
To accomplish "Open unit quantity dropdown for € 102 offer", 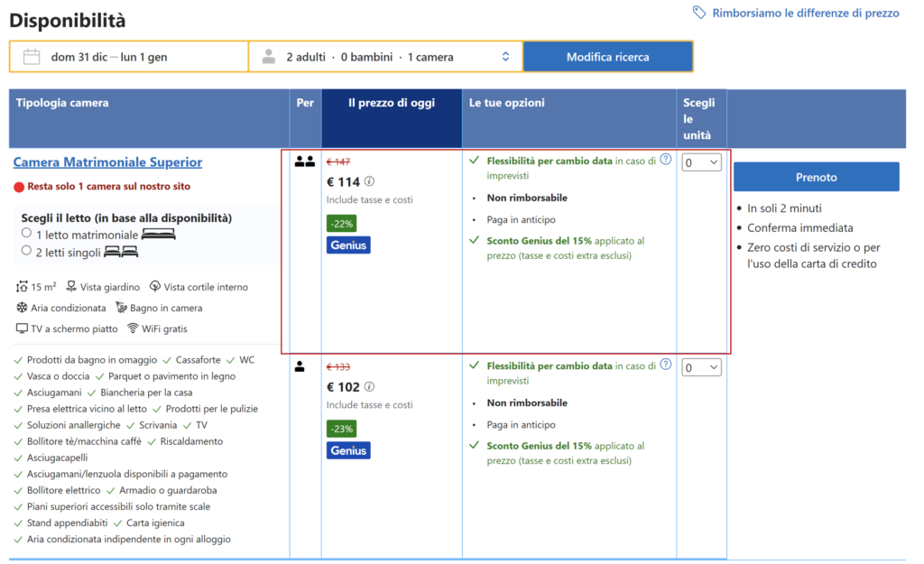I will click(x=701, y=367).
